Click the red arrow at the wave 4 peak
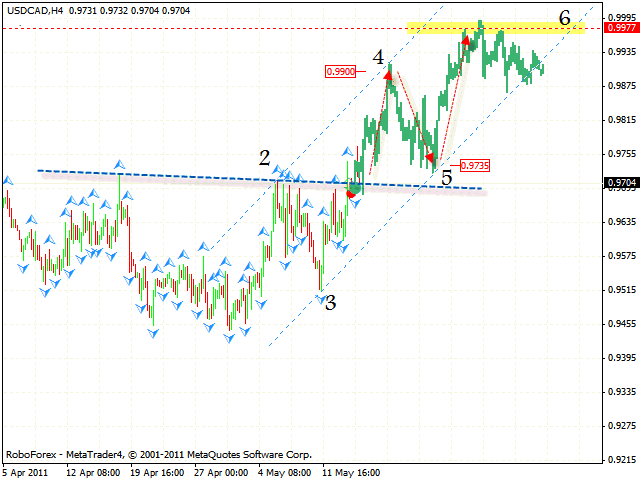Image resolution: width=640 pixels, height=480 pixels. [x=388, y=74]
